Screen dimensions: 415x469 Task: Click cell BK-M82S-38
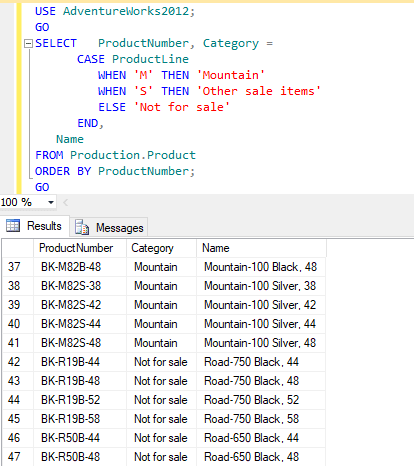click(80, 286)
